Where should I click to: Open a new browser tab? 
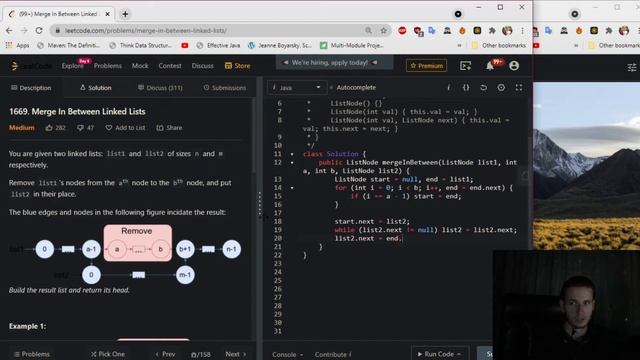(125, 14)
